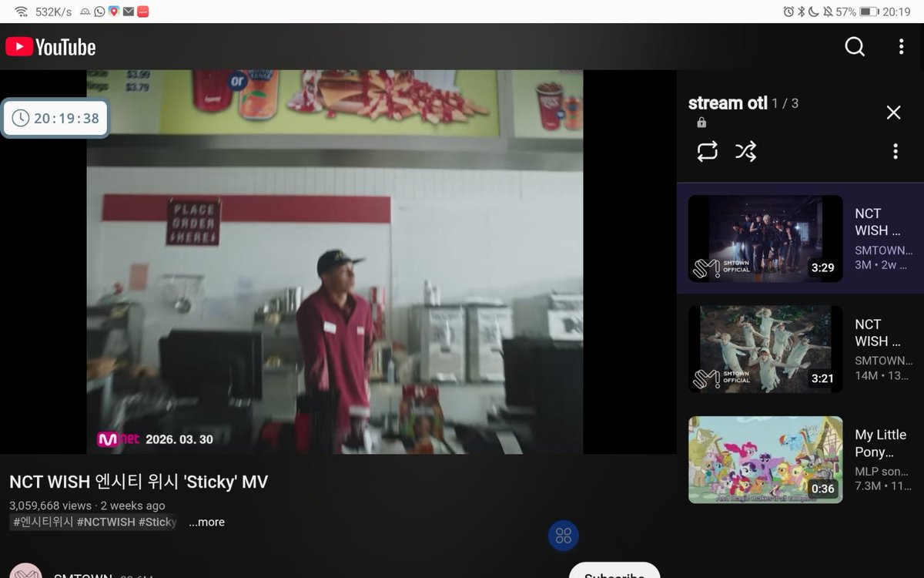924x578 pixels.
Task: Select the maps notification icon in status bar
Action: tap(113, 12)
